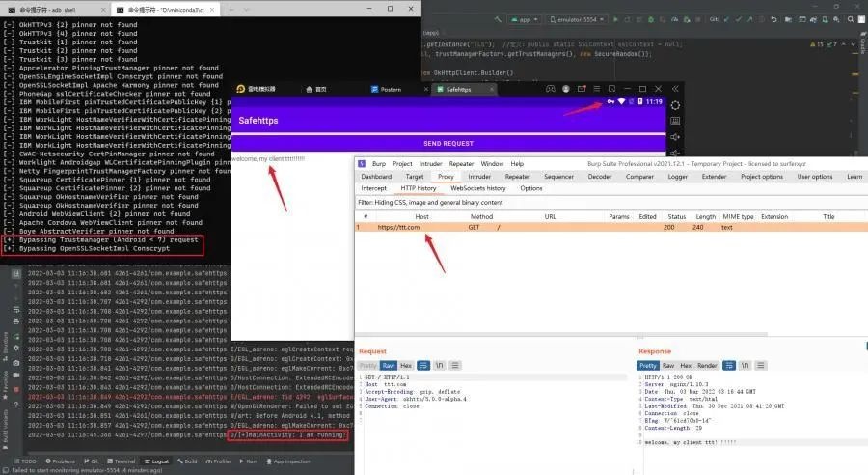Click the undo arrow in Android Studio toolbar
Image resolution: width=868 pixels, height=475 pixels.
coord(773,19)
